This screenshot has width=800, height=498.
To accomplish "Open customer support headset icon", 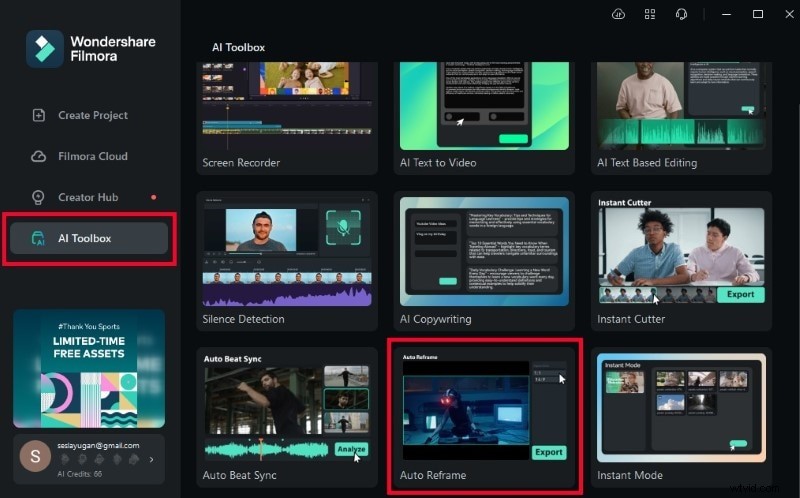I will point(681,14).
